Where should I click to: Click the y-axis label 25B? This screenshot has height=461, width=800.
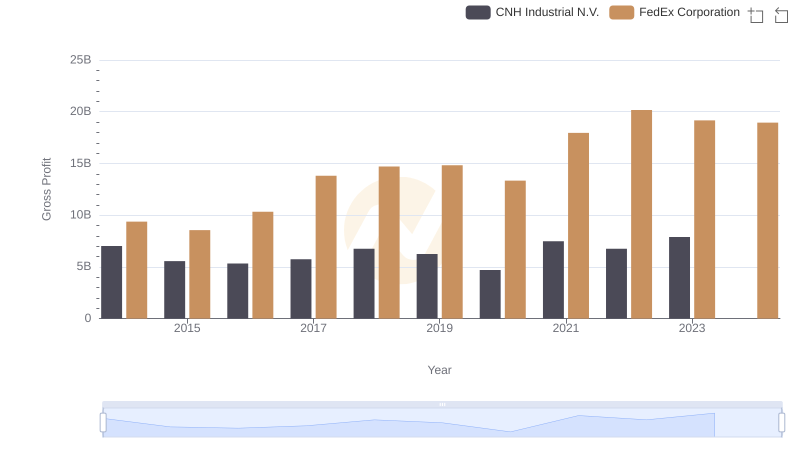(81, 60)
